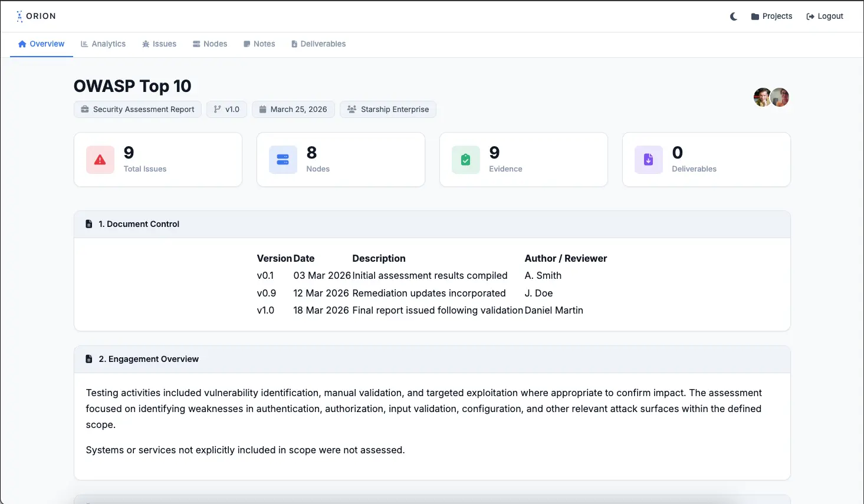This screenshot has width=864, height=504.
Task: Open the Deliverables tab
Action: point(318,44)
